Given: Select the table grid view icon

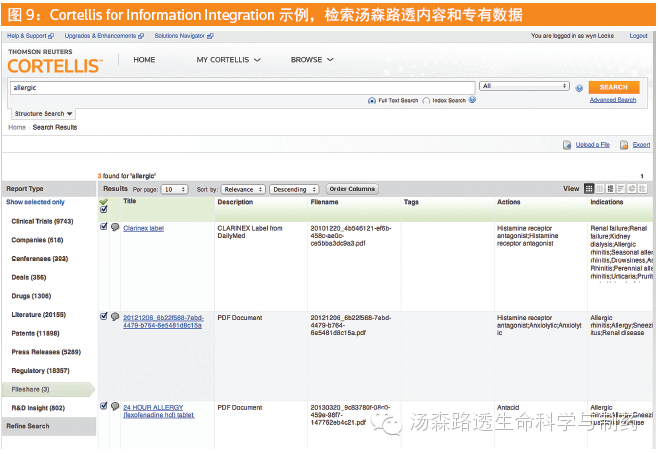Looking at the screenshot, I should [589, 189].
